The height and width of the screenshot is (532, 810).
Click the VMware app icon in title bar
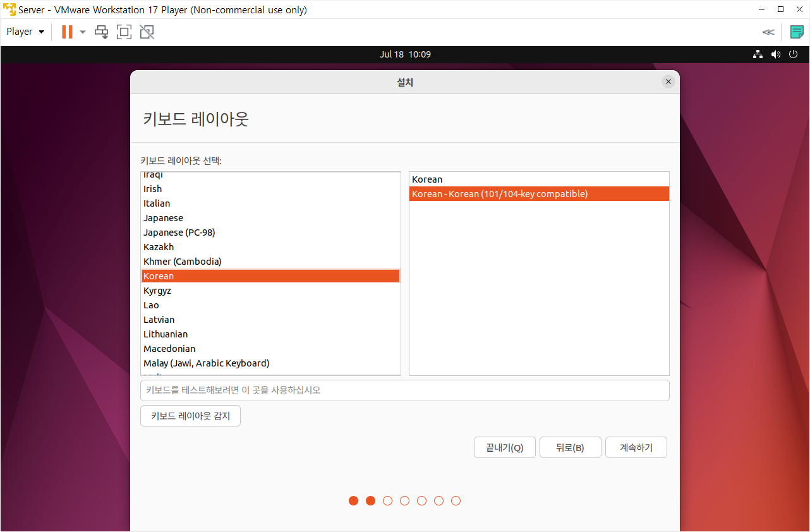coord(9,9)
